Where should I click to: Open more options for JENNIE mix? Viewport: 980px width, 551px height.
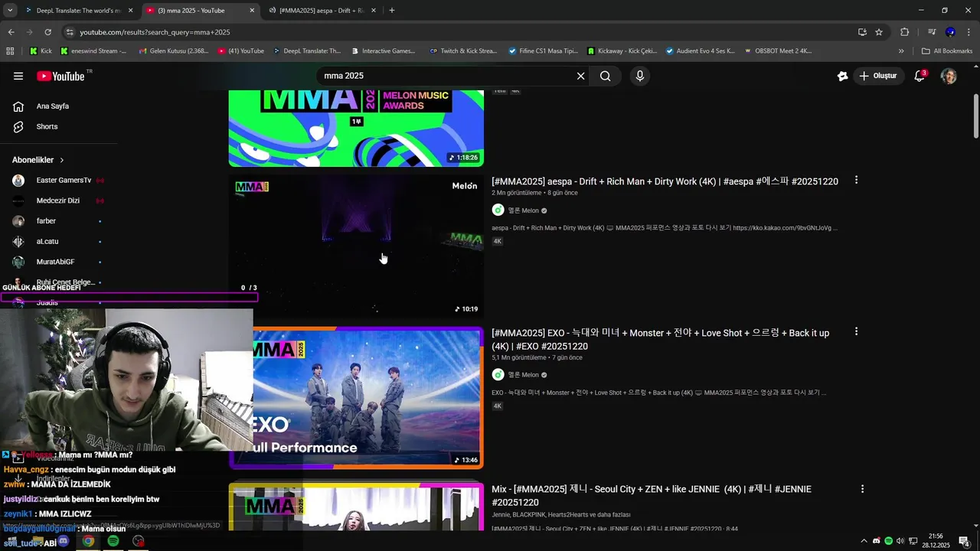point(862,488)
